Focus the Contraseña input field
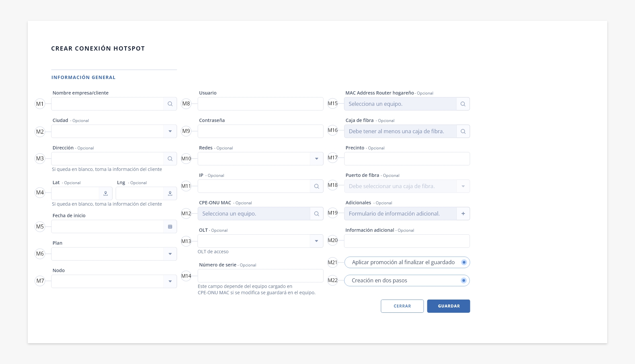 (x=261, y=131)
